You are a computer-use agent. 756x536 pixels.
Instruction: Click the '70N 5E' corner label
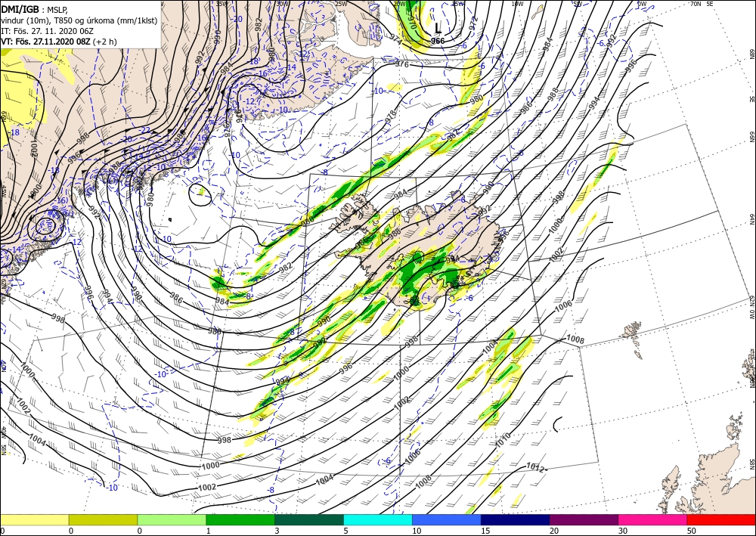click(x=702, y=4)
